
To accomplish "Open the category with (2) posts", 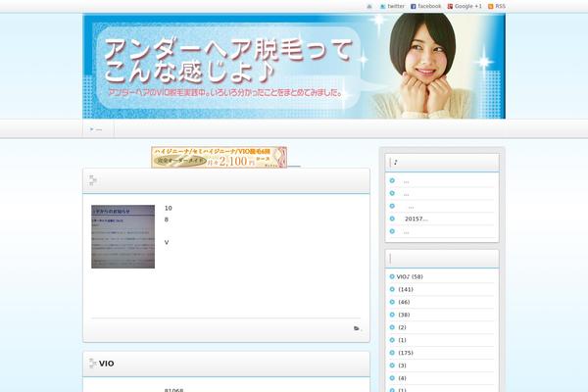I will point(402,327).
